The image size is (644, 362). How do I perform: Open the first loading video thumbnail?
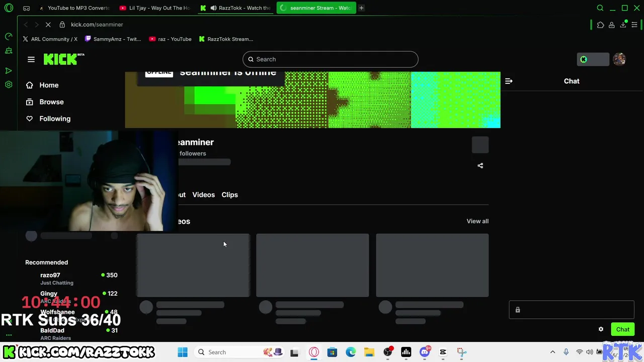coord(193,265)
